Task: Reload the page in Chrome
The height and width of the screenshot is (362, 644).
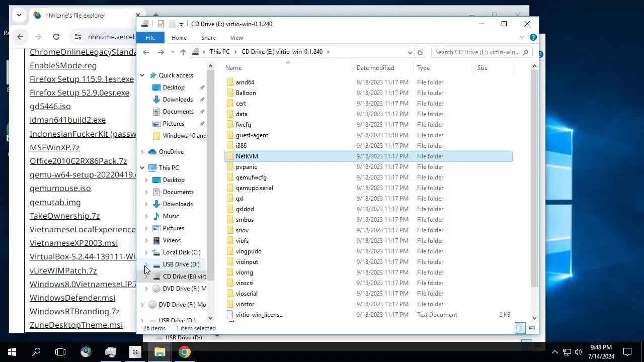Action: click(x=56, y=37)
